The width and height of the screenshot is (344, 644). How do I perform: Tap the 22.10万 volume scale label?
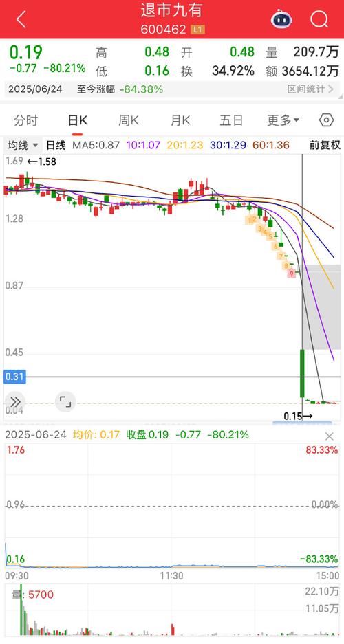click(323, 592)
